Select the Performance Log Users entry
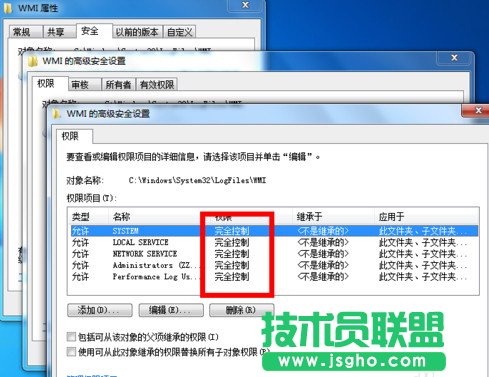 [274, 277]
